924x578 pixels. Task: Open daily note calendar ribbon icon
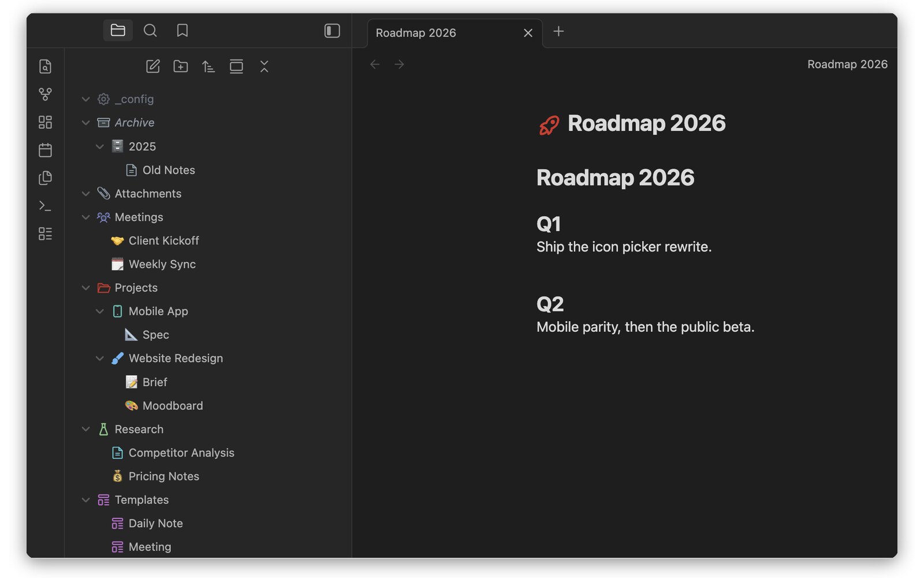[x=45, y=150]
